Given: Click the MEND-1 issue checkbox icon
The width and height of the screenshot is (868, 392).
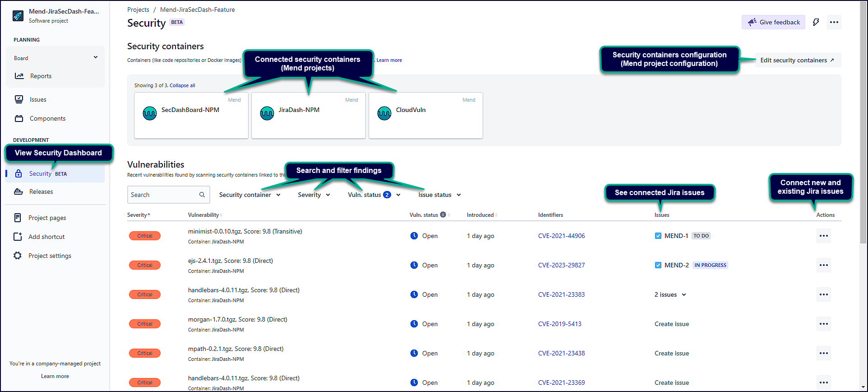Looking at the screenshot, I should point(658,236).
